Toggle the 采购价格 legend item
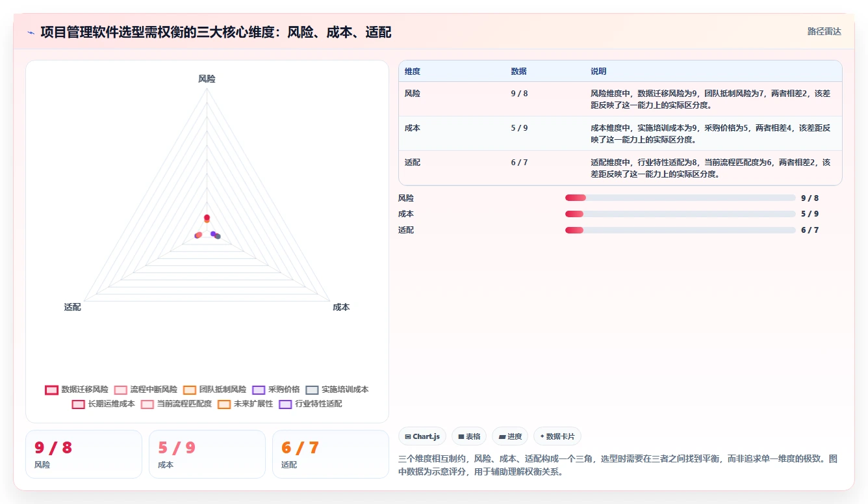The image size is (868, 504). (x=275, y=390)
